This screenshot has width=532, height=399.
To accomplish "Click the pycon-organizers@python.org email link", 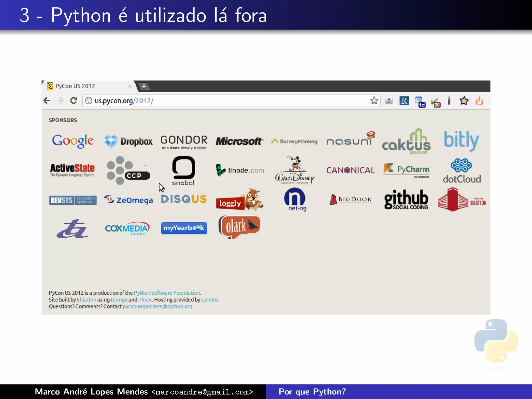I will tap(157, 307).
